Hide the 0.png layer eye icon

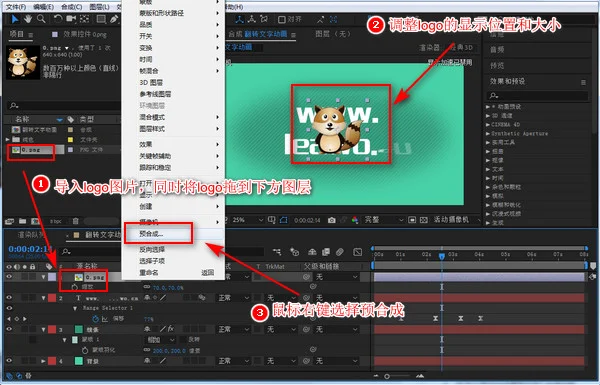pos(9,276)
